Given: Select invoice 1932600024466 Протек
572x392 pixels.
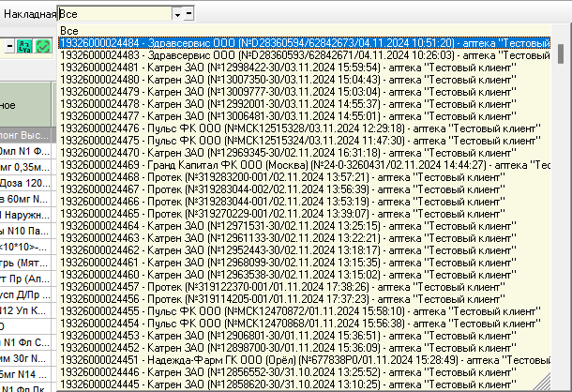Looking at the screenshot, I should tap(304, 202).
